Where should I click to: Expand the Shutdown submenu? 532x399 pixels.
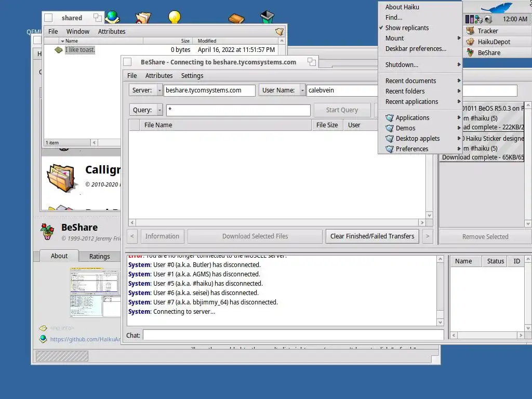[x=420, y=65]
